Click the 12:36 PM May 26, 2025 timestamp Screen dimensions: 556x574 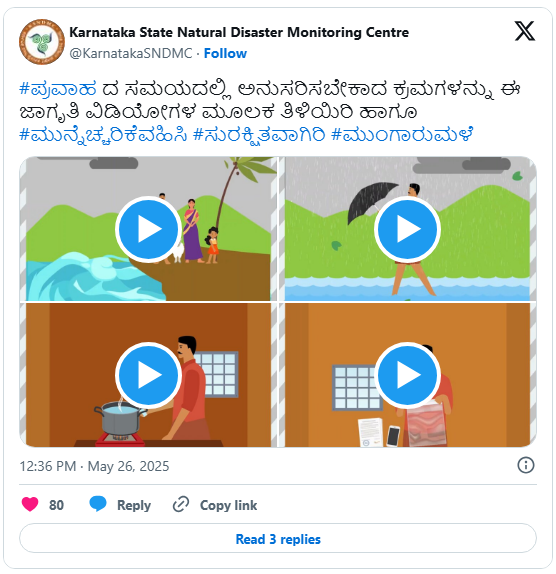click(x=94, y=466)
